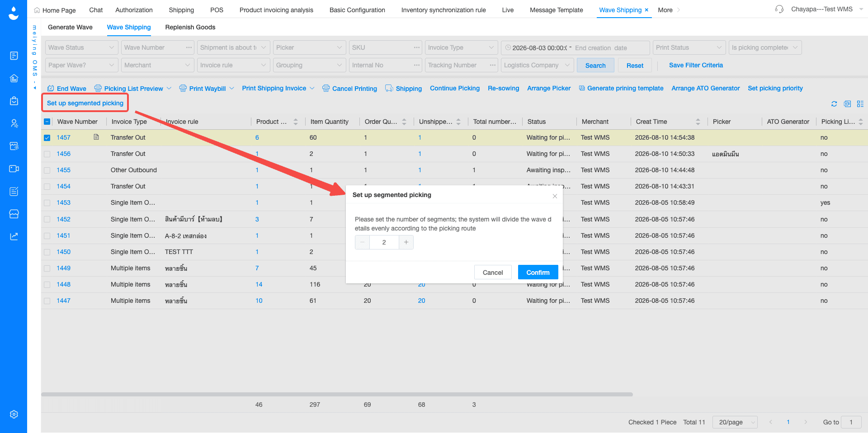The image size is (868, 433).
Task: Open the Invoice Type filter dropdown
Action: coord(461,47)
